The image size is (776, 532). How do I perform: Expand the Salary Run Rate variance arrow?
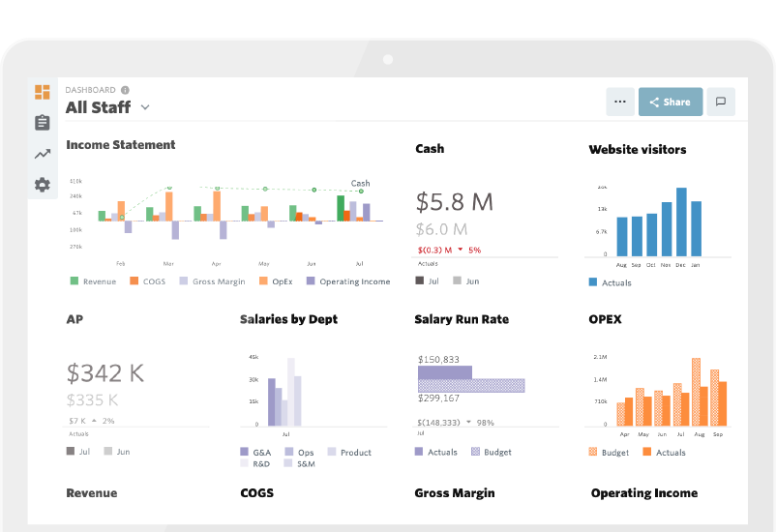tap(468, 422)
